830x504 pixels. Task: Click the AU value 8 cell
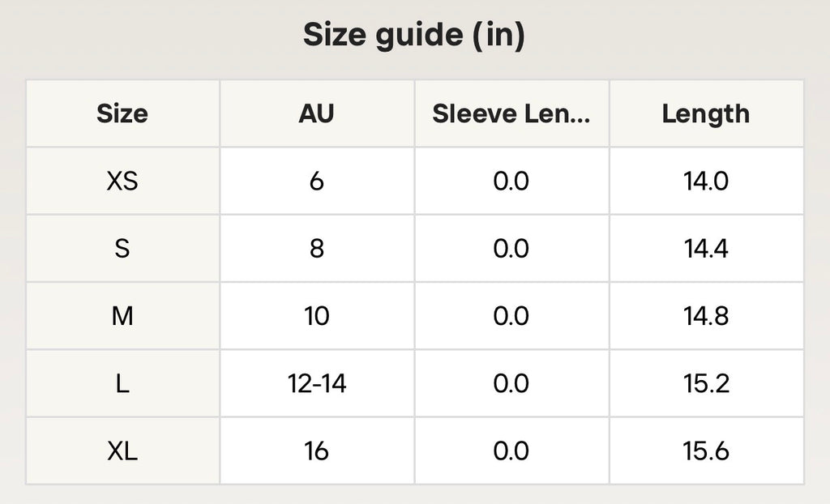coord(317,248)
